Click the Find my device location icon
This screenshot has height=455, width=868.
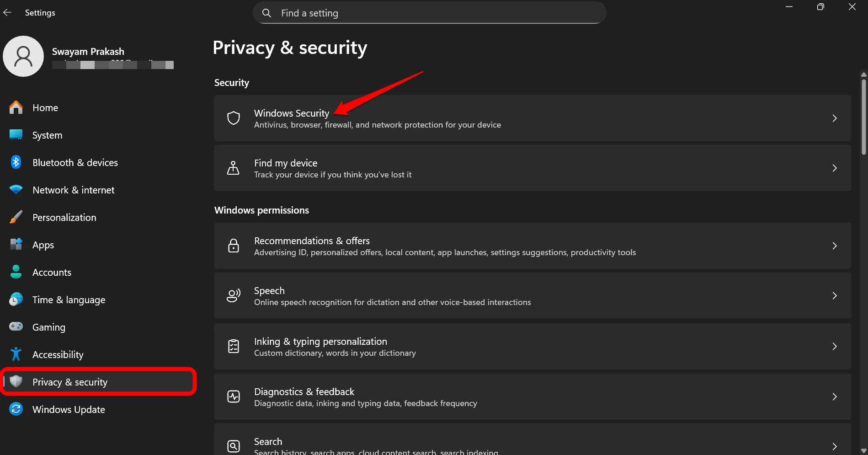click(x=234, y=168)
